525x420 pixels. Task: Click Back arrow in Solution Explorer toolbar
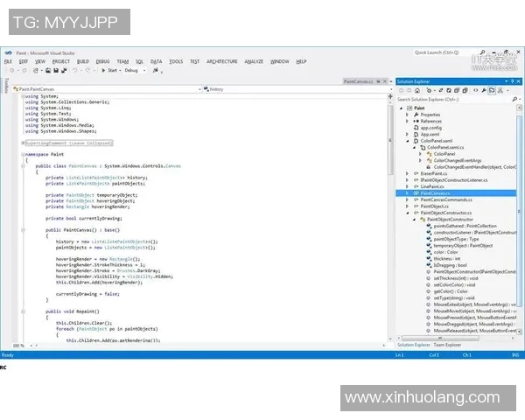coord(401,90)
